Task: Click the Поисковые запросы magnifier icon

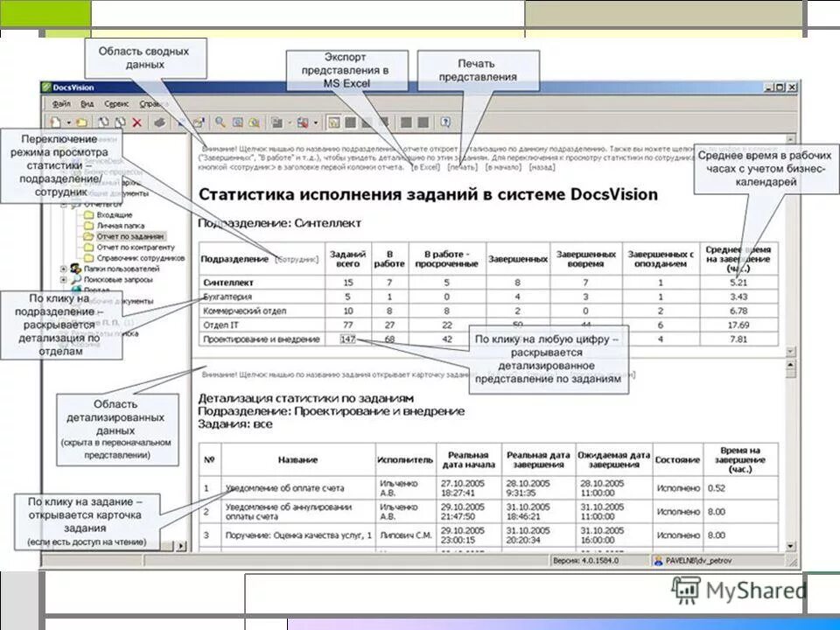Action: point(75,279)
